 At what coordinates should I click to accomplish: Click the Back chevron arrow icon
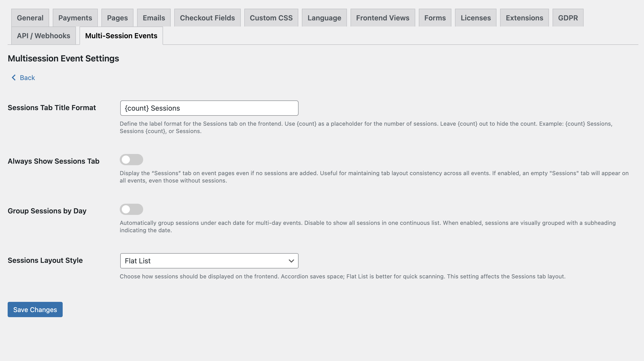(14, 78)
